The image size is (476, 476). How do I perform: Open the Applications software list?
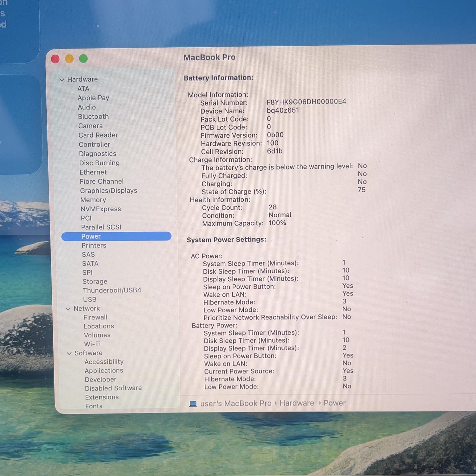pos(104,371)
